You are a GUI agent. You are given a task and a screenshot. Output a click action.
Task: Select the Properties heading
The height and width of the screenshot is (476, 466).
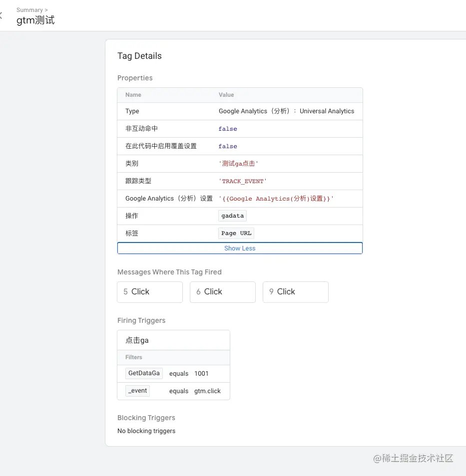pos(135,78)
